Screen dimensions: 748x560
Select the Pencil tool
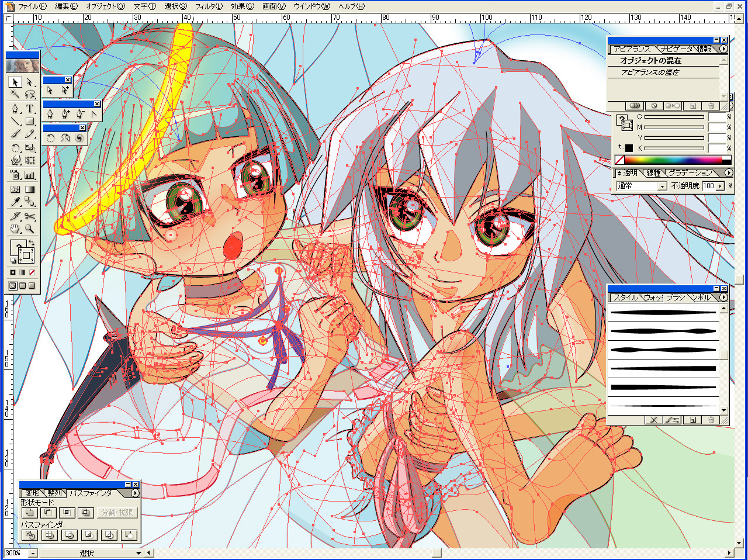coord(30,134)
